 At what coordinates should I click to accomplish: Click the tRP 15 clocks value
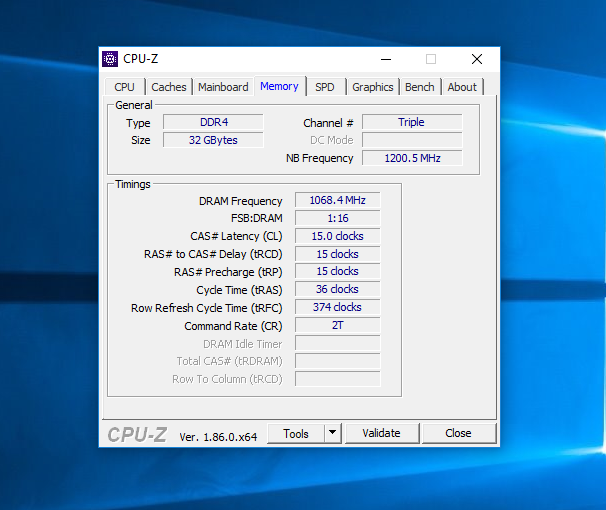(x=338, y=271)
